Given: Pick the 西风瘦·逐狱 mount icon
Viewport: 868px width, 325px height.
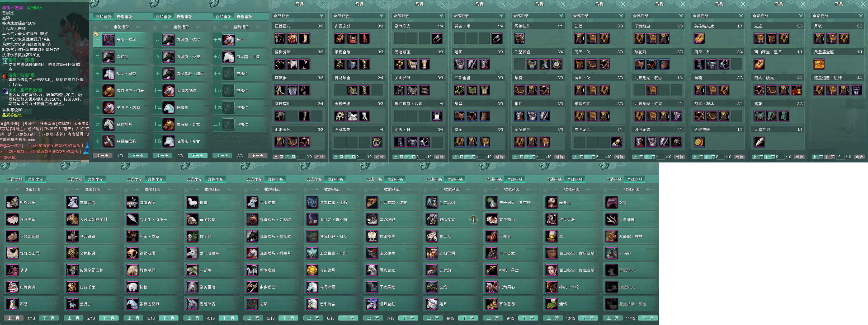Looking at the screenshot, I should tap(168, 40).
